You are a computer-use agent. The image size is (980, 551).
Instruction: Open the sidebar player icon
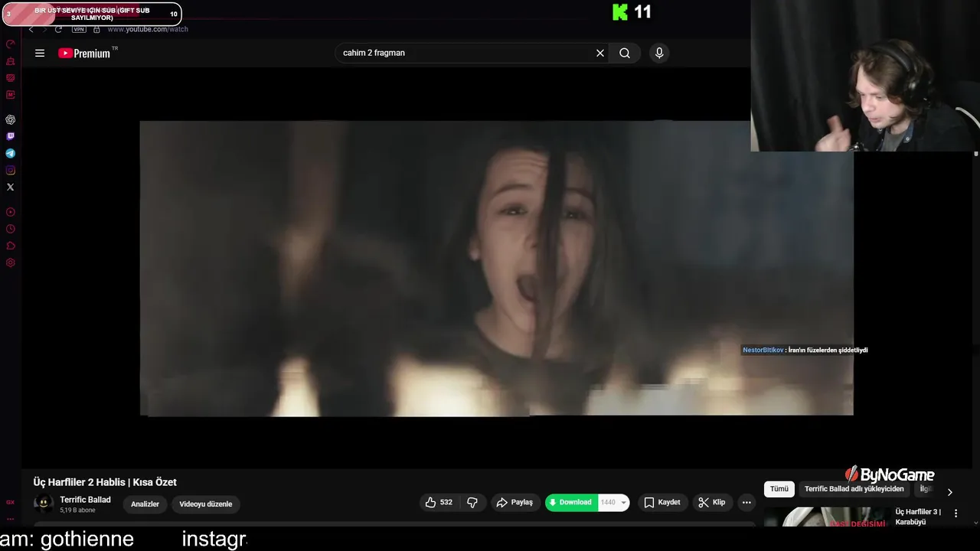coord(10,212)
